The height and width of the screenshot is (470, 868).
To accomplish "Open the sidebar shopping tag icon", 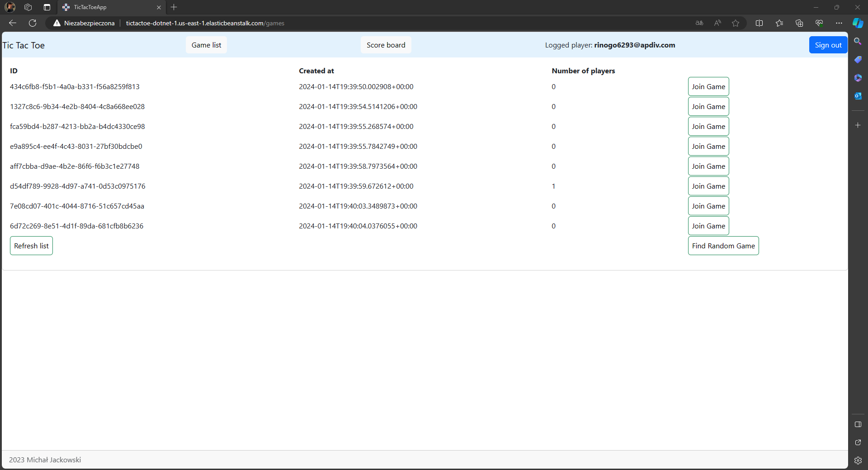I will [858, 59].
